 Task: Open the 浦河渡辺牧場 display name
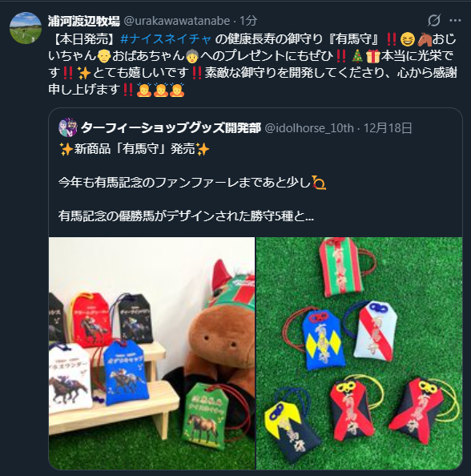click(84, 21)
